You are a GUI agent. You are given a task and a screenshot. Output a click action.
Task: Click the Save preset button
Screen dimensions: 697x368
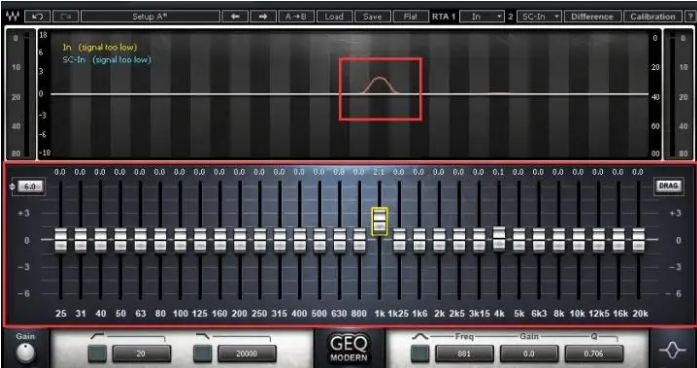click(372, 17)
